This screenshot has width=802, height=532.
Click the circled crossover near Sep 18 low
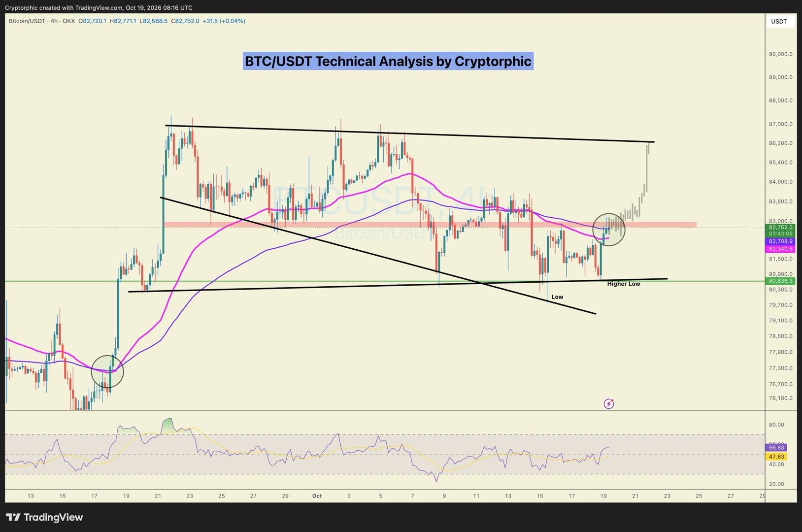coord(107,372)
